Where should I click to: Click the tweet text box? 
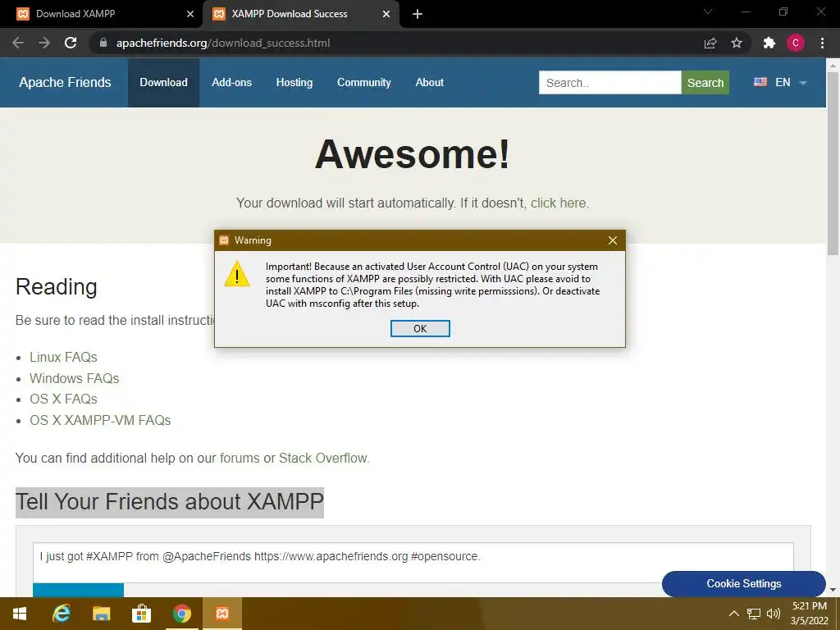[413, 563]
